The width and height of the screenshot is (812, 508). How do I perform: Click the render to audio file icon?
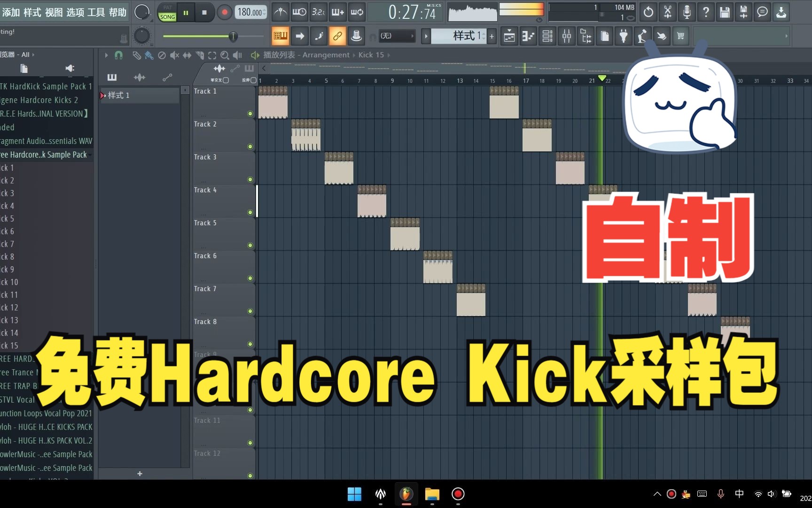click(743, 12)
